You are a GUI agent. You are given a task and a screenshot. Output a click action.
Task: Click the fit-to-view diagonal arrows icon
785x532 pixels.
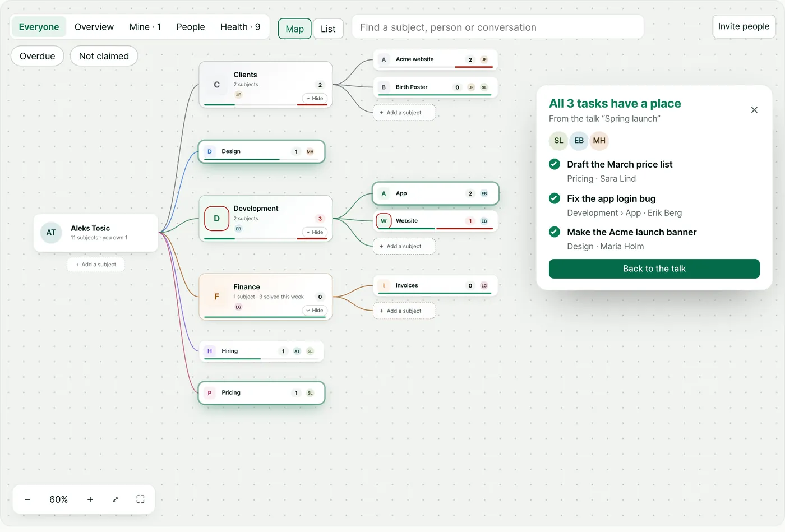coord(115,499)
